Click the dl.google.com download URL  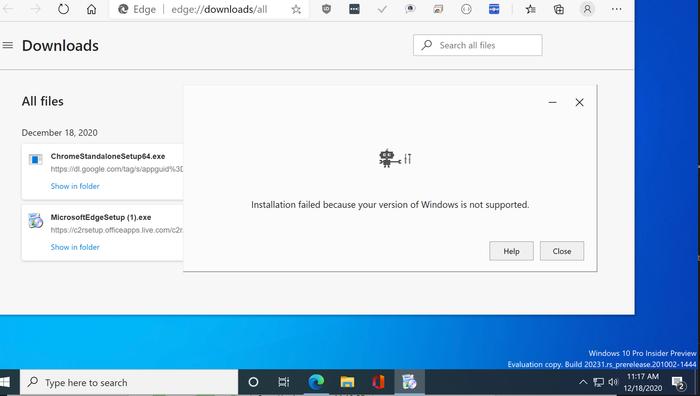(117, 169)
